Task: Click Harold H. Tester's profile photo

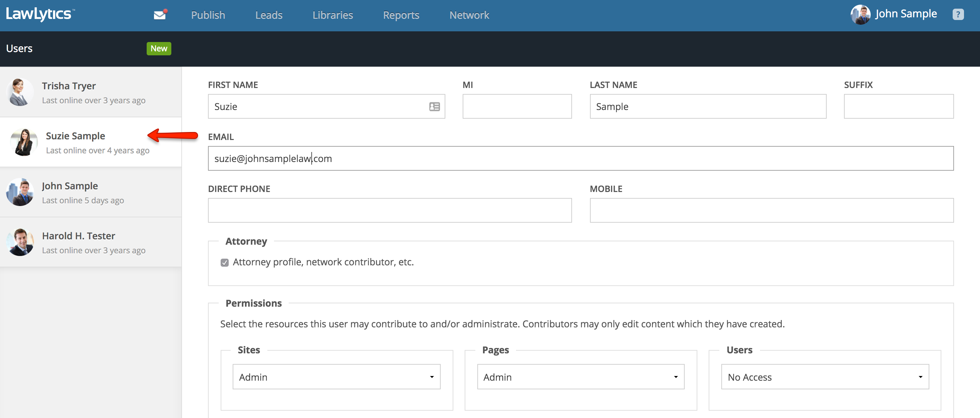Action: pos(20,242)
